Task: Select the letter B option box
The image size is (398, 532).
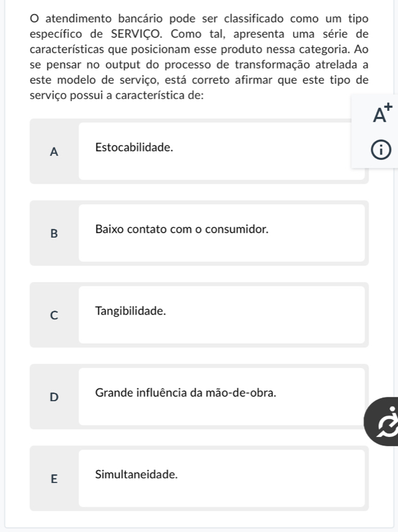Action: [x=55, y=234]
